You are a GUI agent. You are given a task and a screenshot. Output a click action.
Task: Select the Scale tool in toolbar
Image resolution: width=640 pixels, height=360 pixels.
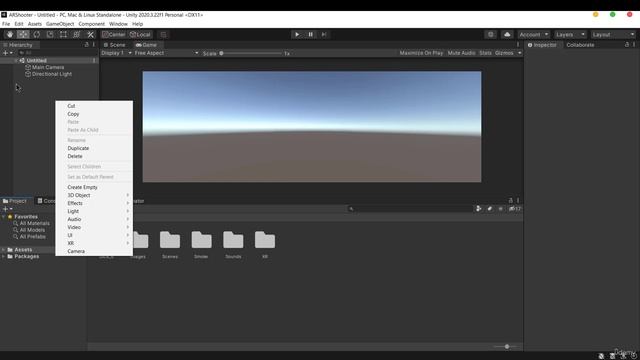[x=50, y=35]
